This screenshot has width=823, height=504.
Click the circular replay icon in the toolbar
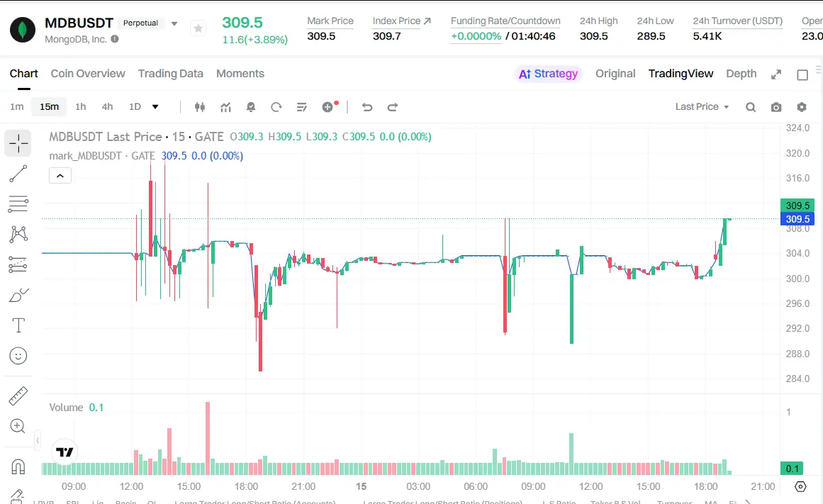click(x=276, y=107)
